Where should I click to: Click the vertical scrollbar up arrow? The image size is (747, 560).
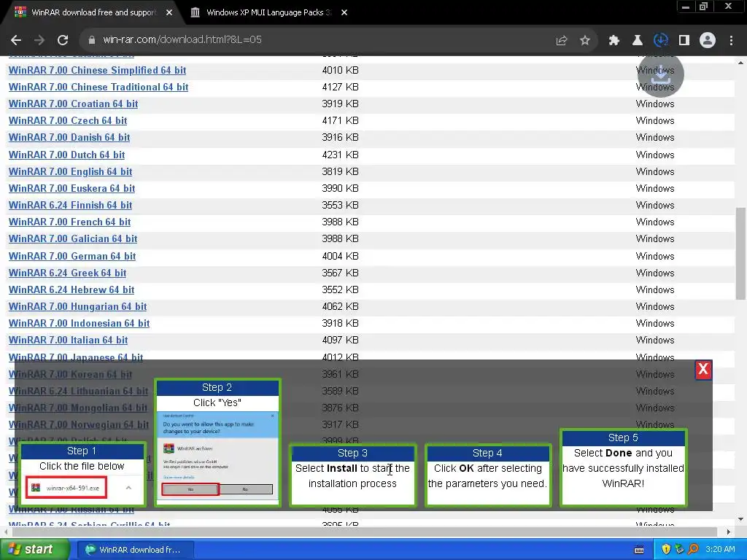coord(740,63)
